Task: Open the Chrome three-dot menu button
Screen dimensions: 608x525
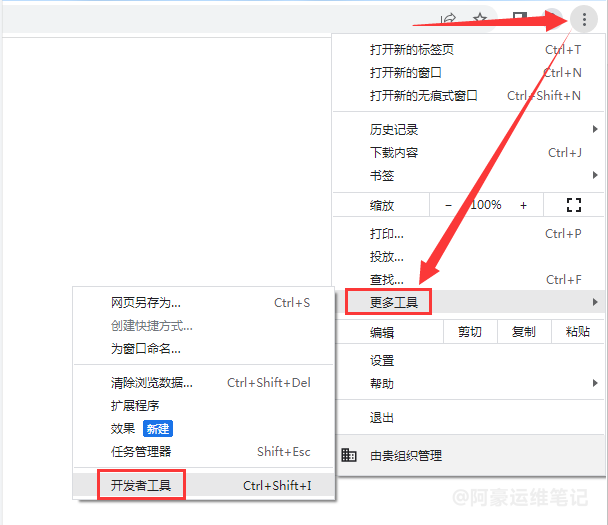Action: [x=584, y=19]
